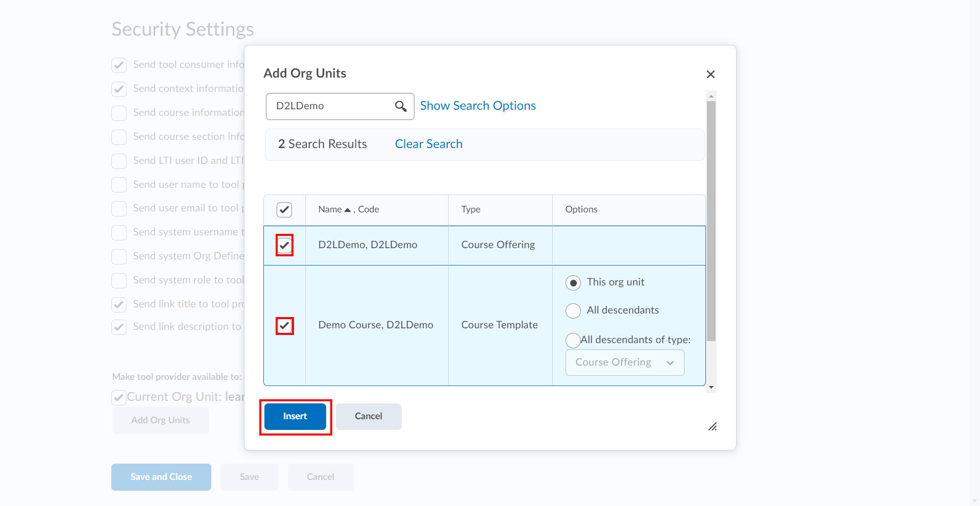Click Insert to add org units
This screenshot has width=980, height=506.
tap(295, 417)
